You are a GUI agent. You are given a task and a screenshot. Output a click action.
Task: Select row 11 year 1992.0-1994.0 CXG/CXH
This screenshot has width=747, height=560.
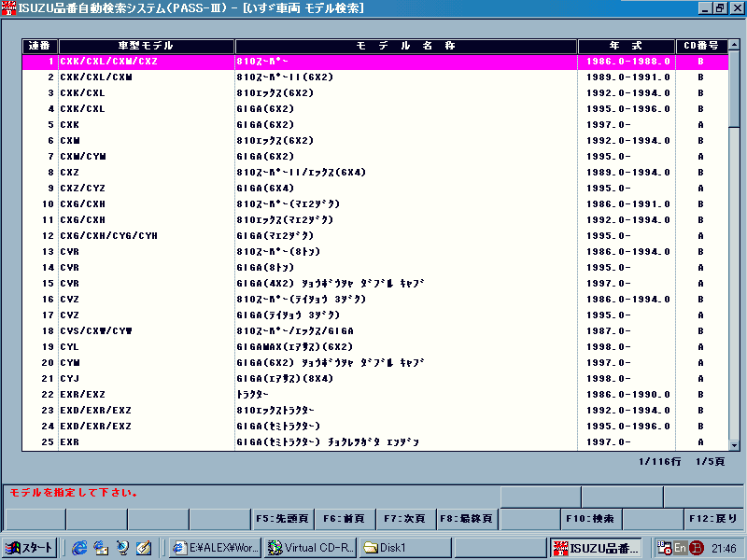tap(627, 220)
